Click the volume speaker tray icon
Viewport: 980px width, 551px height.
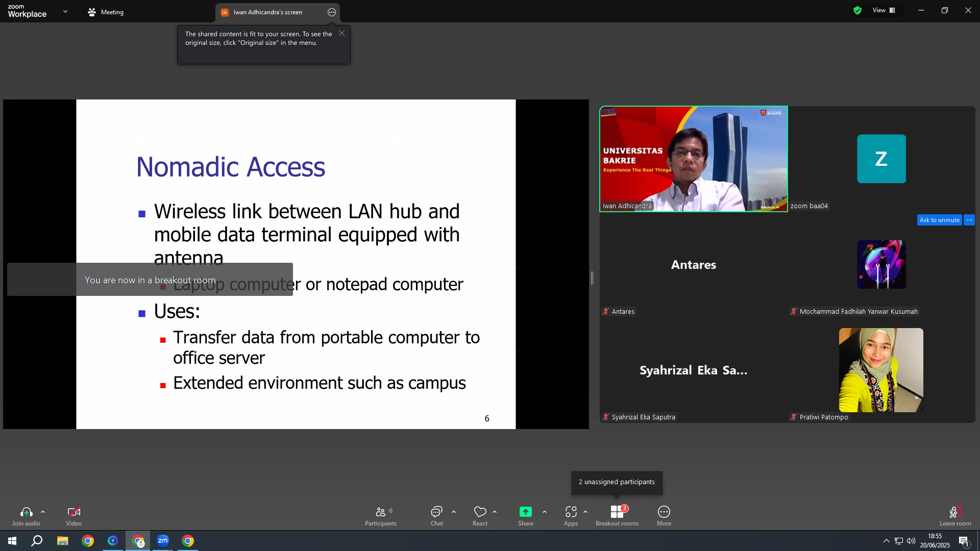(911, 541)
